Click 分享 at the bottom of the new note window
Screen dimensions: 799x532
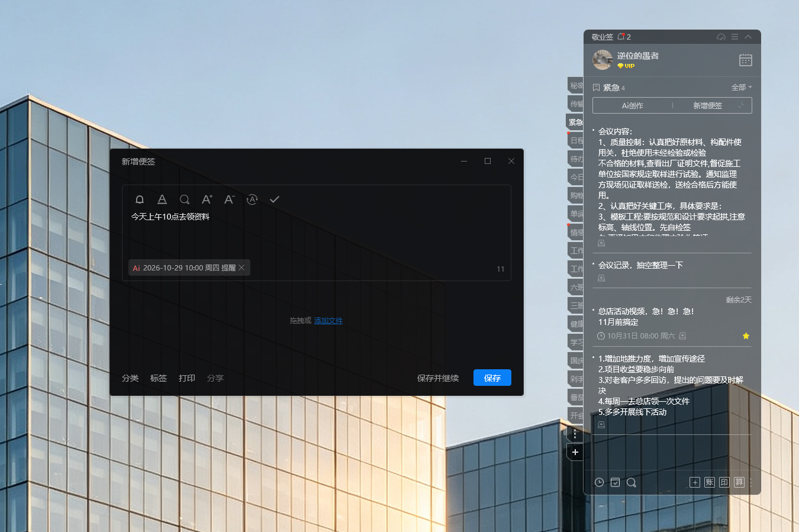[215, 378]
